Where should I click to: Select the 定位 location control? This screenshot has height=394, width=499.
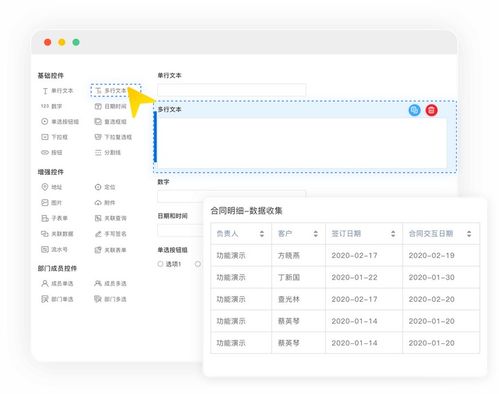point(105,187)
